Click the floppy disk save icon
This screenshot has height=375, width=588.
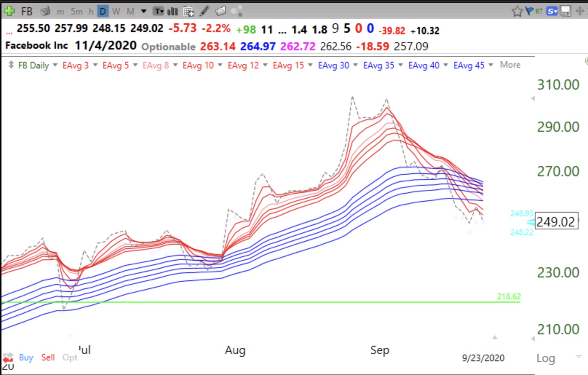tap(565, 11)
